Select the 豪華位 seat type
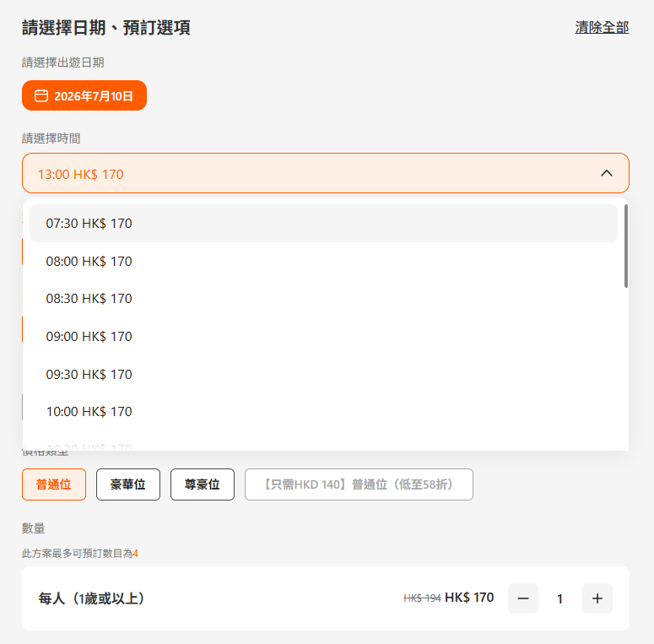 (128, 484)
